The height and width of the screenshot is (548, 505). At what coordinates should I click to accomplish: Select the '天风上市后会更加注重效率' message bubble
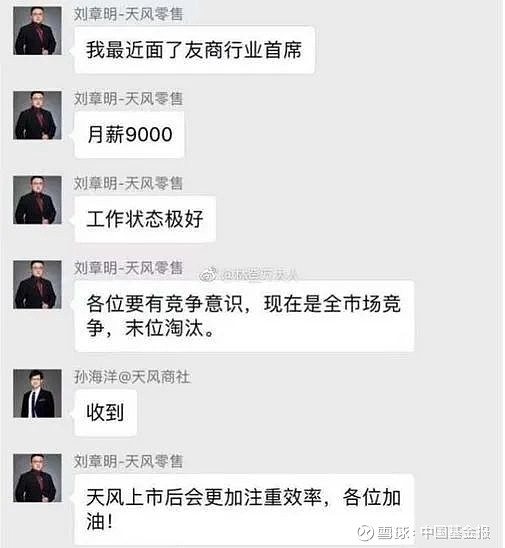point(244,510)
